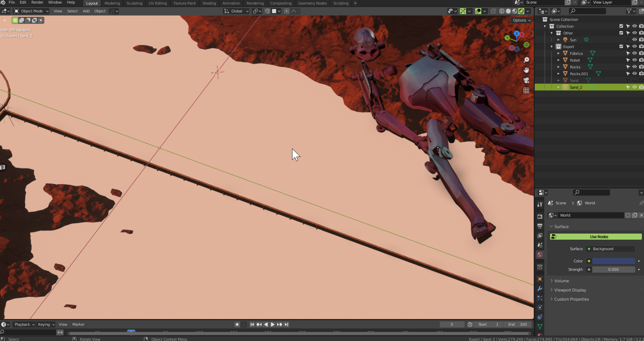Click the world Color swatch

pyautogui.click(x=613, y=261)
